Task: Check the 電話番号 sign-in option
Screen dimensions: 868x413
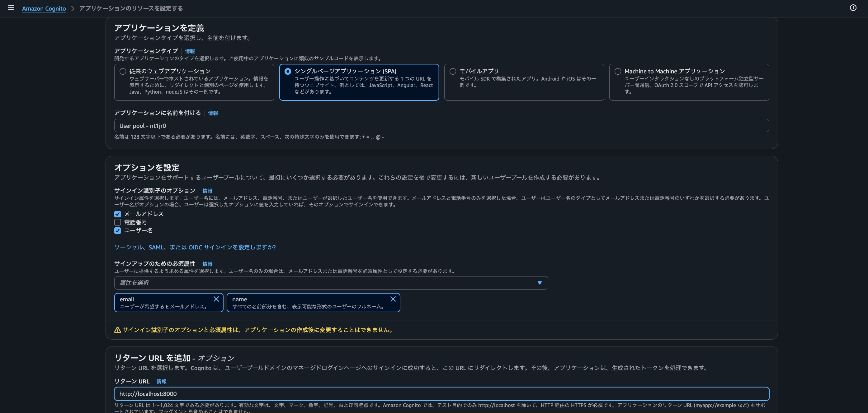Action: tap(118, 222)
